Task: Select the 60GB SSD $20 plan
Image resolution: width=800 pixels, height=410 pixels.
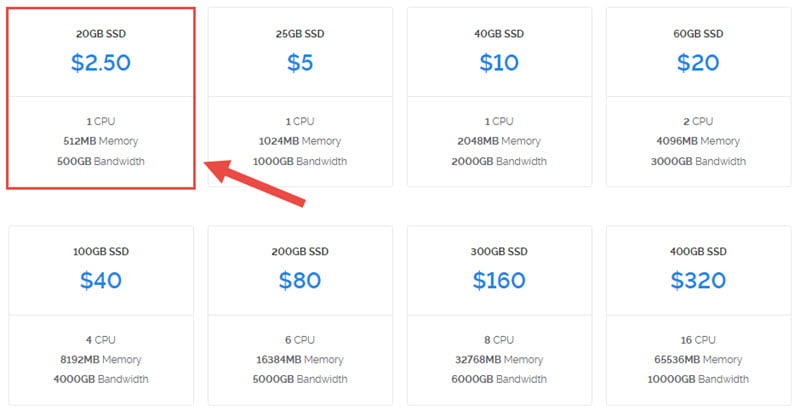Action: click(x=698, y=97)
